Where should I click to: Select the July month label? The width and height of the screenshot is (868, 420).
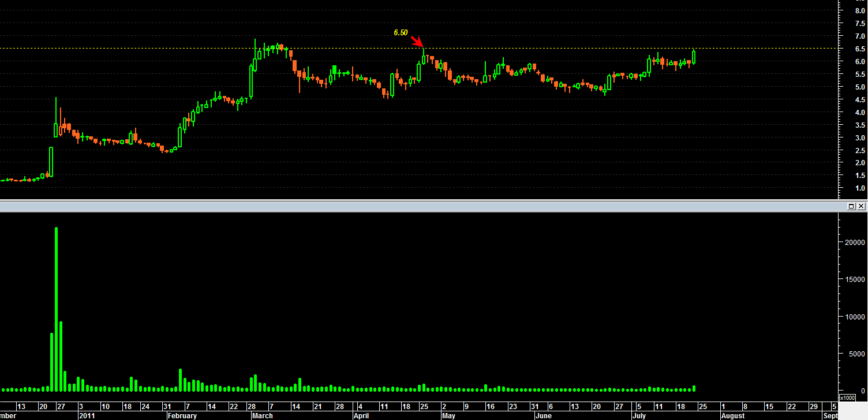coord(639,415)
